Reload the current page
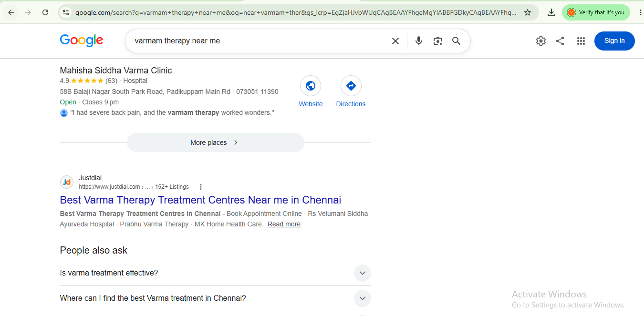The width and height of the screenshot is (644, 316). tap(45, 12)
